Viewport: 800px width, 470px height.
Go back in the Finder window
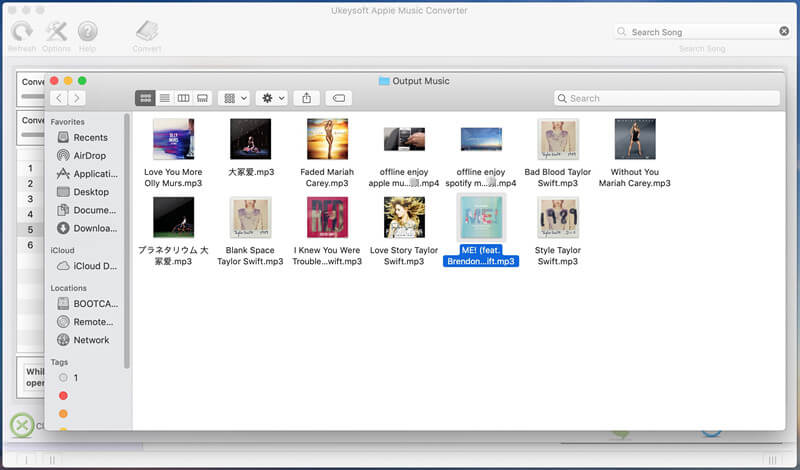(59, 98)
